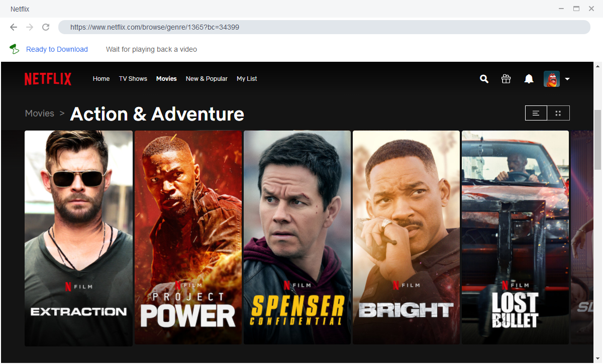Click the profile avatar picture
The image size is (603, 364).
point(552,79)
